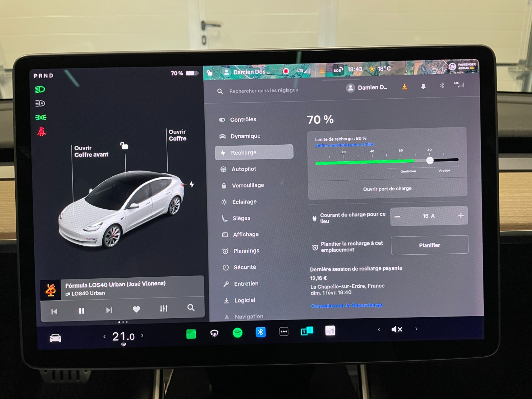Increase the temperature with right chevron

[x=142, y=335]
